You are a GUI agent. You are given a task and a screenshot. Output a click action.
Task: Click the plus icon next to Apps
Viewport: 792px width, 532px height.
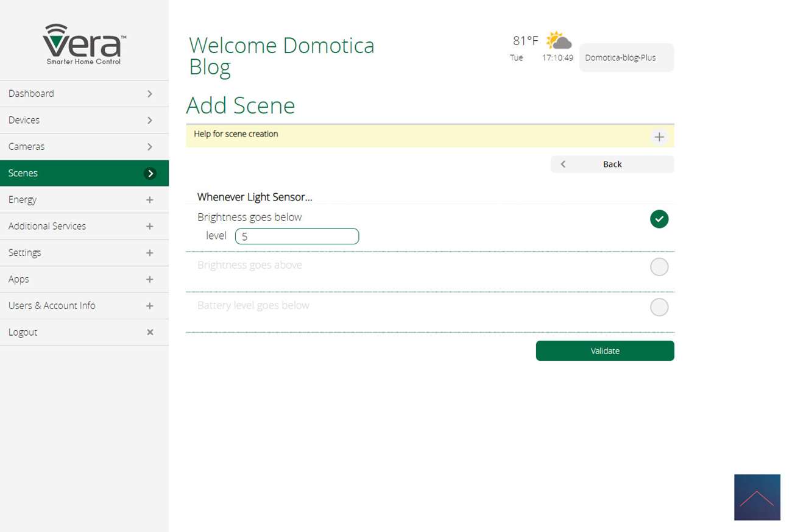pyautogui.click(x=150, y=279)
